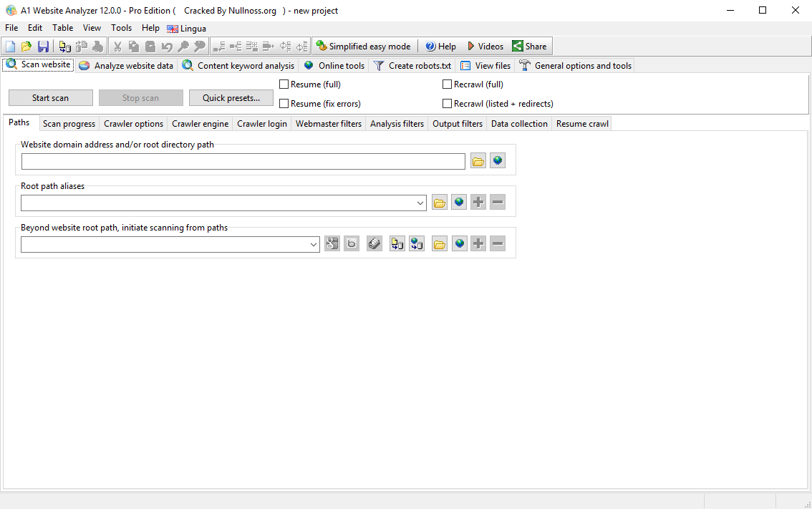Open the Webmaster filters sub-tab

pos(329,124)
